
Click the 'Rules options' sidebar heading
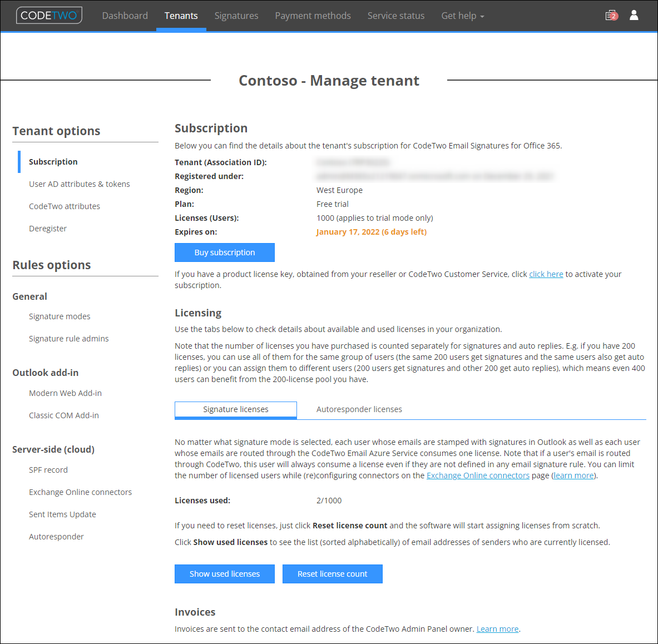click(x=52, y=265)
